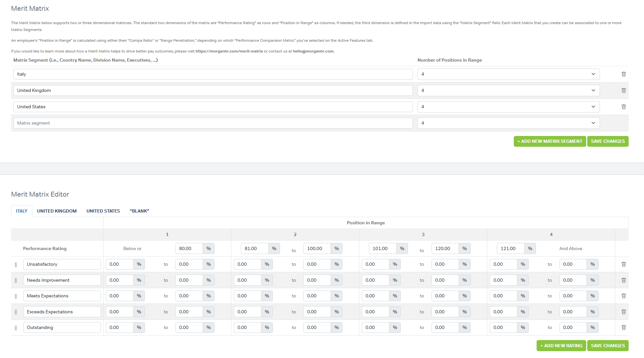Delete the Outstanding rating row
The image size is (644, 358).
pos(623,328)
